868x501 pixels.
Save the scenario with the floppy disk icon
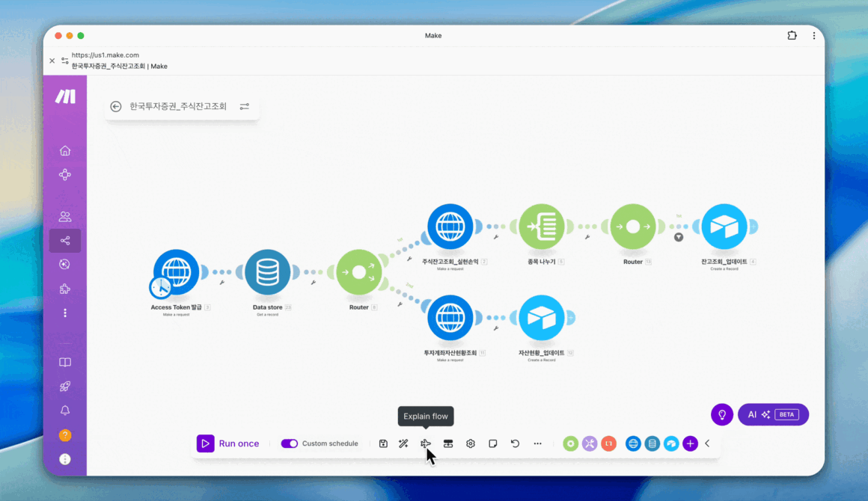pos(383,443)
